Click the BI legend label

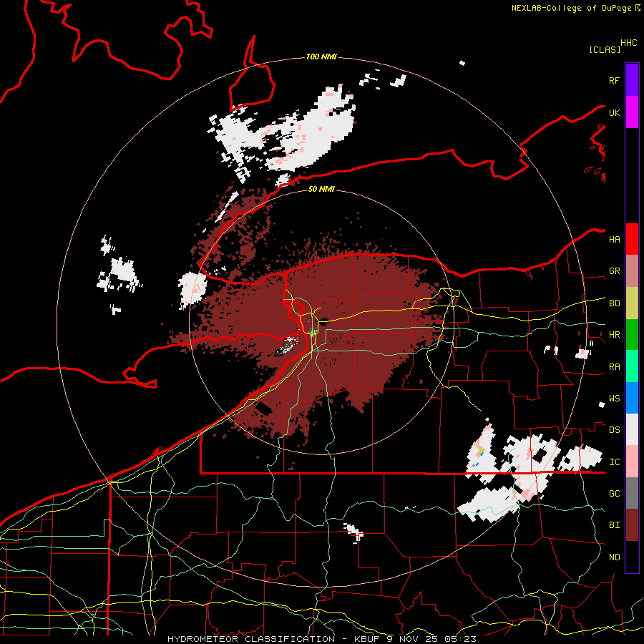(x=614, y=525)
